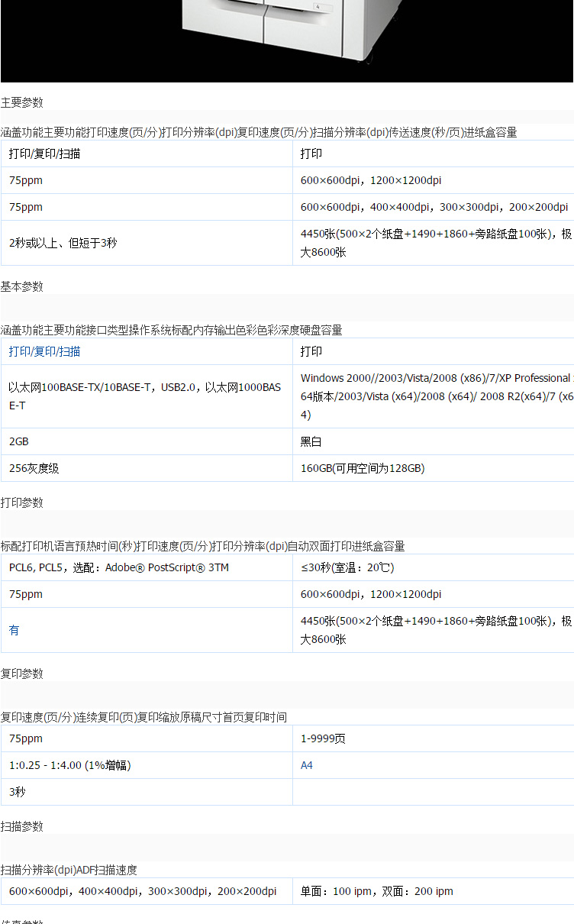Click the black 打印/复印/扫描 cell under 主要参数
This screenshot has height=924, width=574.
[x=147, y=153]
